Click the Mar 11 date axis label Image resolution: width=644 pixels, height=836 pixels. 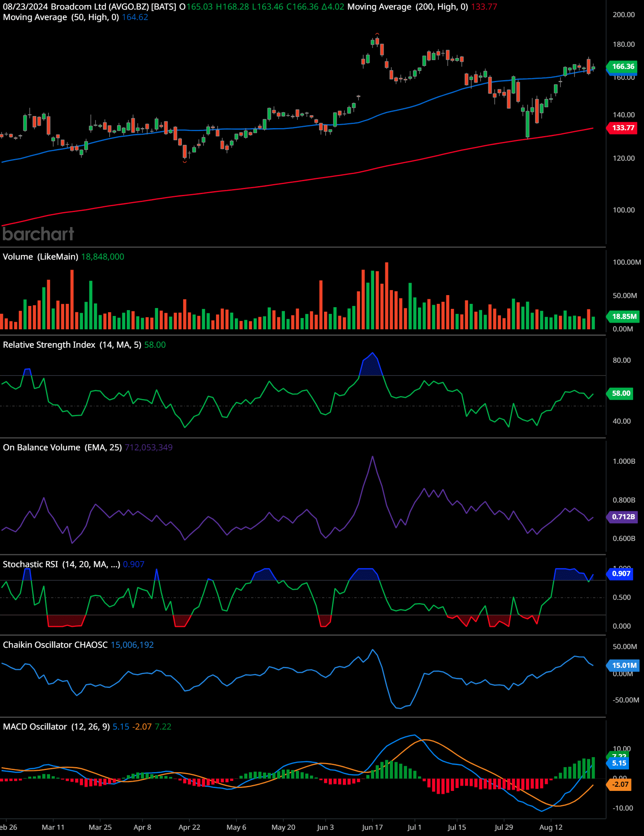click(53, 827)
